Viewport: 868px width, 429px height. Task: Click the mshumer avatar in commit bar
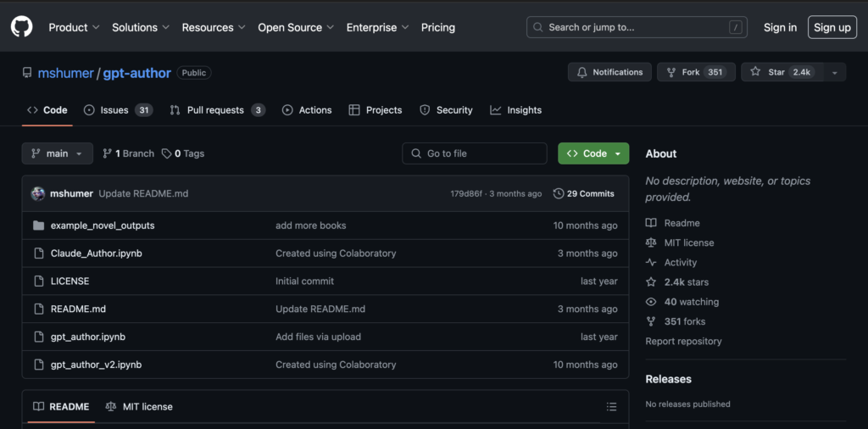point(37,194)
